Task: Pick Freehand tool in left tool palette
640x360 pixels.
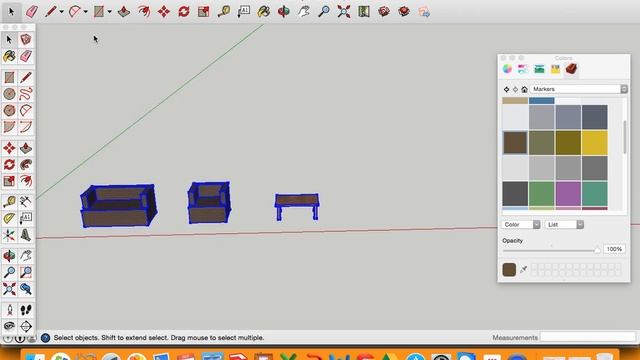Action: click(x=26, y=94)
